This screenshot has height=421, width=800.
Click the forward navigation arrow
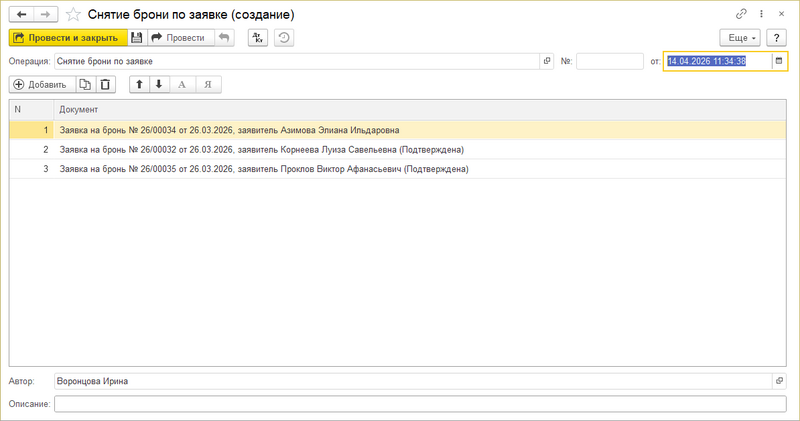(x=45, y=14)
